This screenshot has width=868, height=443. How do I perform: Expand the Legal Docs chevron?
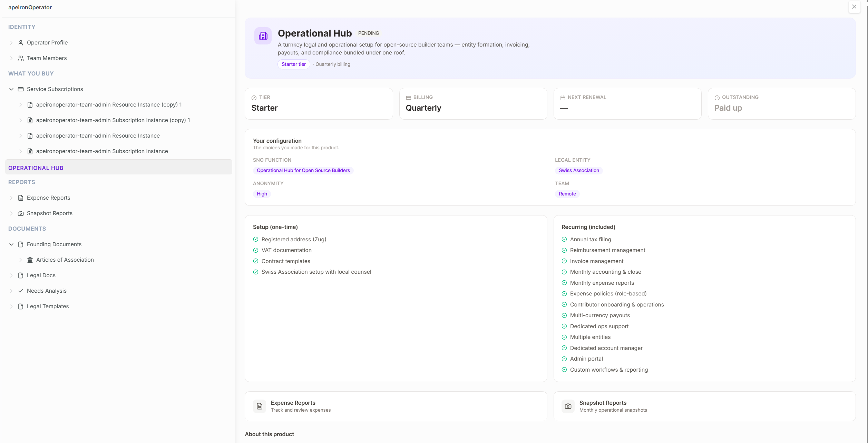[x=11, y=275]
